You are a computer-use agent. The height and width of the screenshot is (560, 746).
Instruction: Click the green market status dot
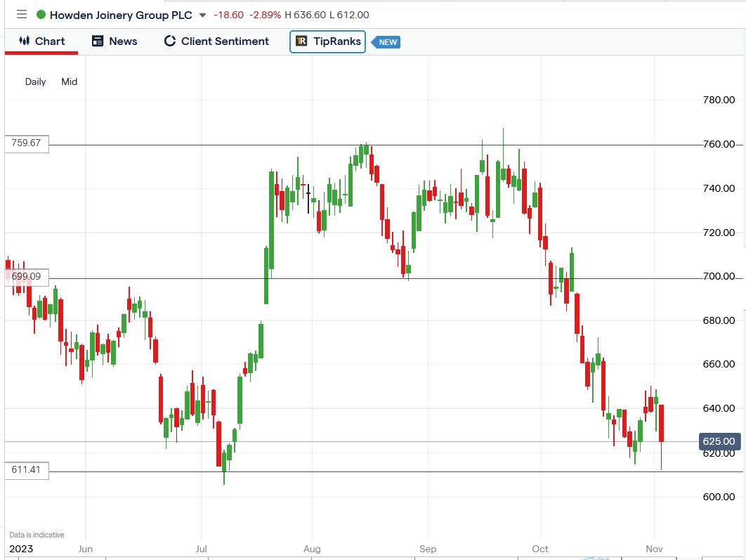(x=41, y=15)
